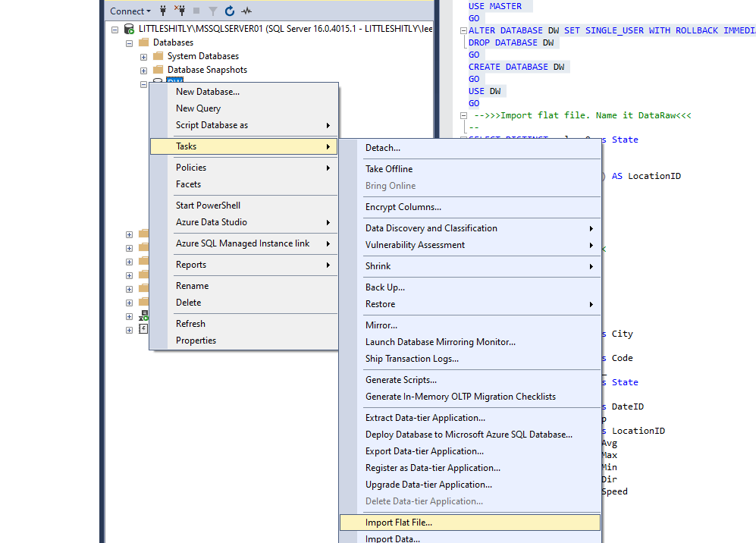Click New Query in the context menu
Screen dimensions: 756x543
198,108
